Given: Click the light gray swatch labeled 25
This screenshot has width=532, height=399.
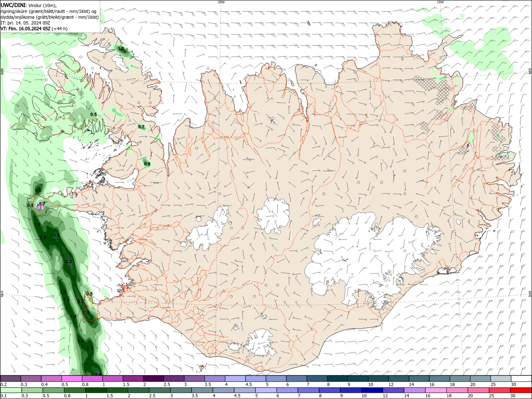Looking at the screenshot, I should pyautogui.click(x=500, y=379).
